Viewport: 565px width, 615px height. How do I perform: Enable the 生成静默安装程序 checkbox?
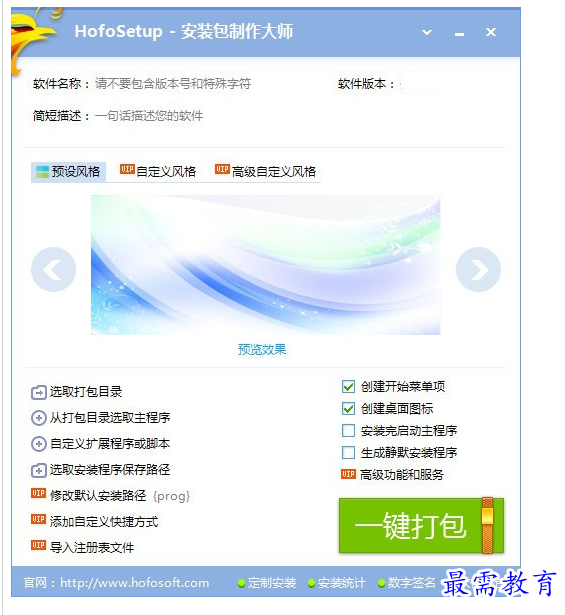pos(348,452)
